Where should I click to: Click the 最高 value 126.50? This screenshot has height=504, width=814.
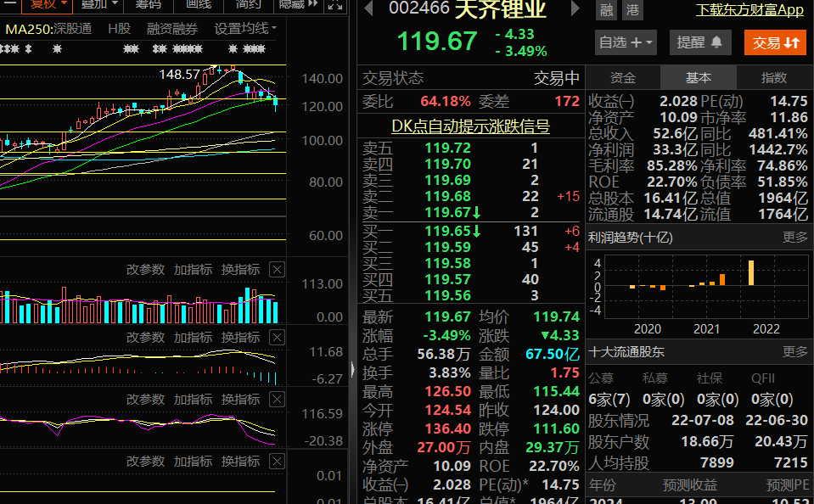(448, 391)
